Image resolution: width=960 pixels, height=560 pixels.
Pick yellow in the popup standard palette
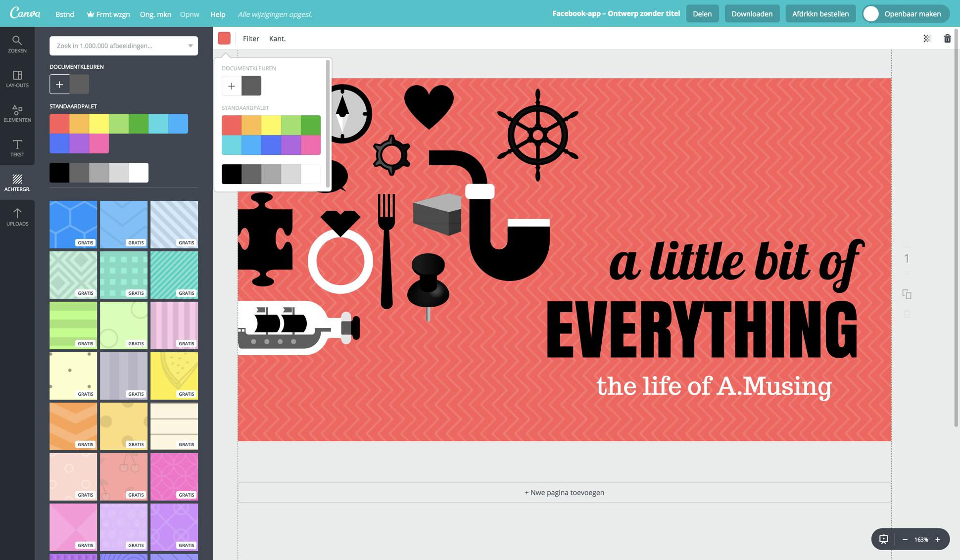coord(271,125)
